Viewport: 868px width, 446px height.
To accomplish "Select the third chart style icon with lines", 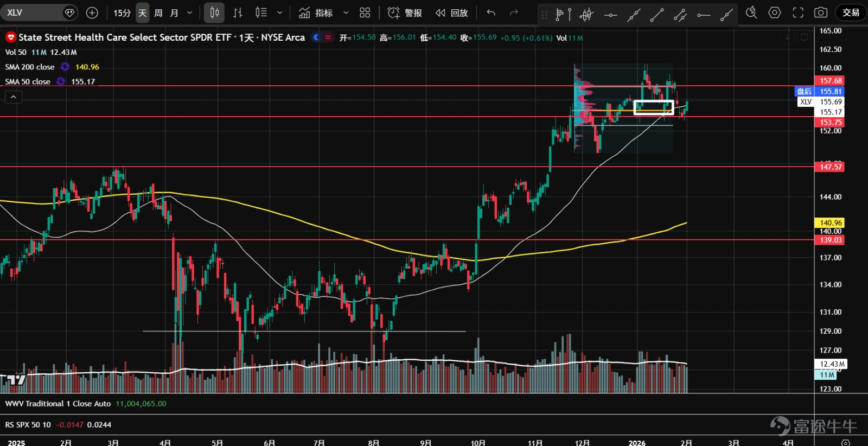I will 261,12.
